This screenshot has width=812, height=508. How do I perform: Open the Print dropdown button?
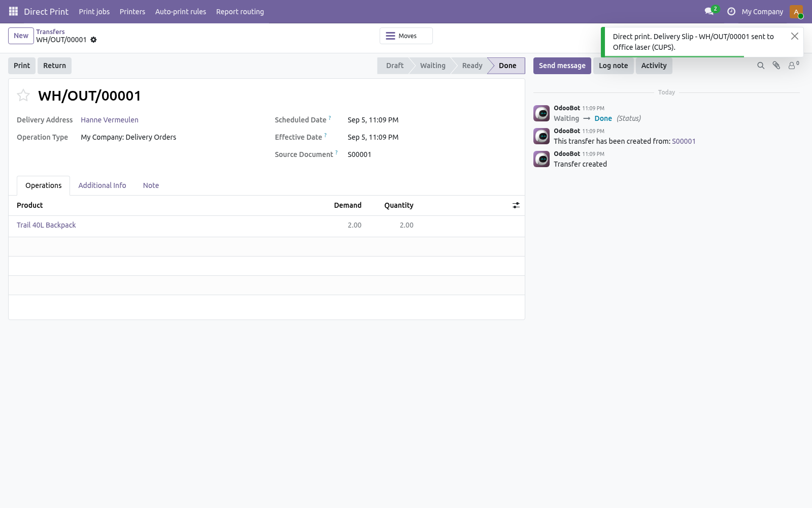22,66
